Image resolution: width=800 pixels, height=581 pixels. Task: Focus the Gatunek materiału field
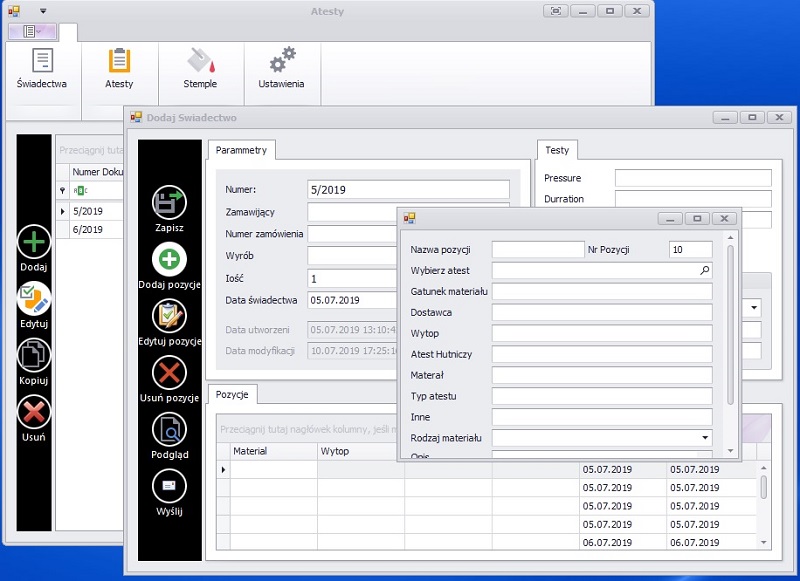602,291
